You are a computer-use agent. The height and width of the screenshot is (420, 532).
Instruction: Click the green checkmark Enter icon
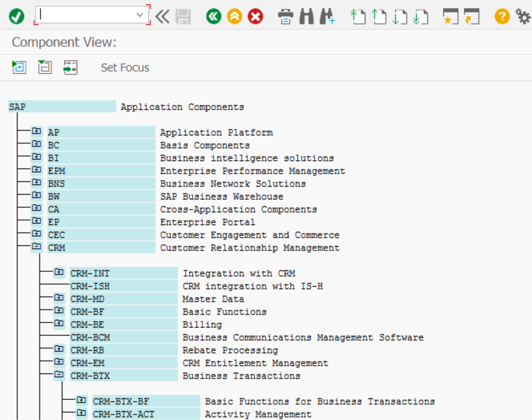pos(16,16)
